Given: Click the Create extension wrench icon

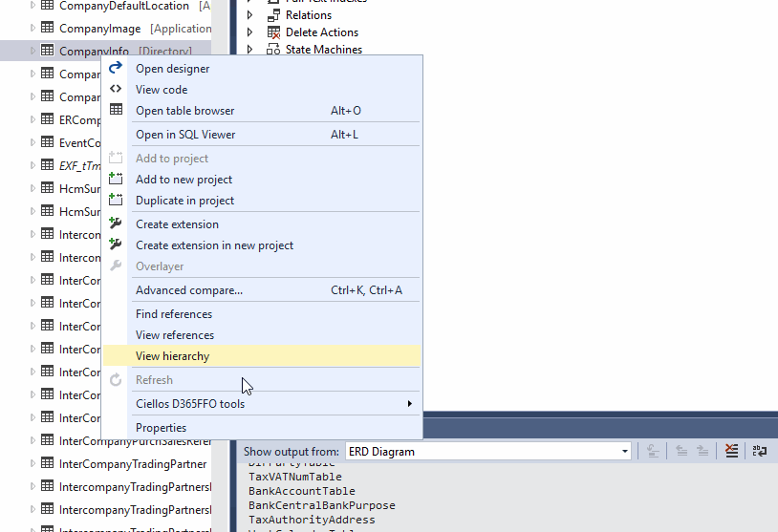Looking at the screenshot, I should (116, 223).
